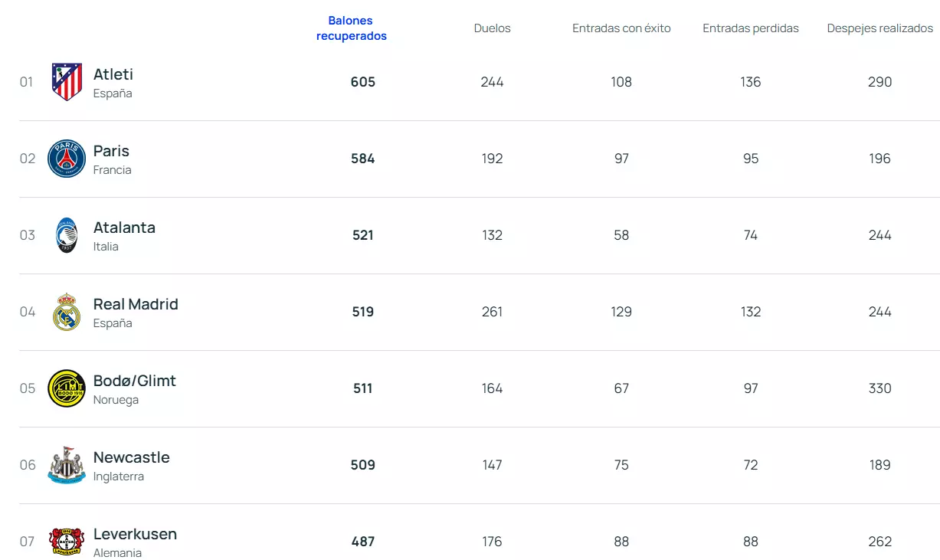The height and width of the screenshot is (560, 940).
Task: Sort table by Duelos column
Action: coord(492,28)
